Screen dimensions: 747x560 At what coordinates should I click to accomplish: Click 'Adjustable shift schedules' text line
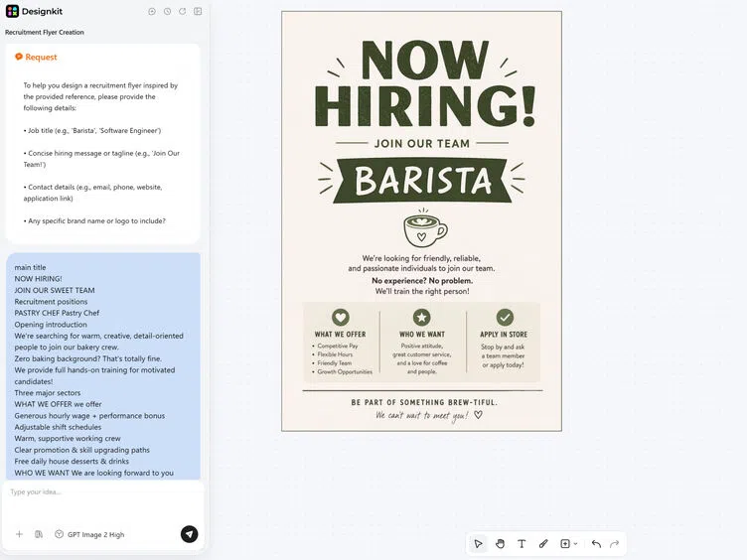point(58,427)
